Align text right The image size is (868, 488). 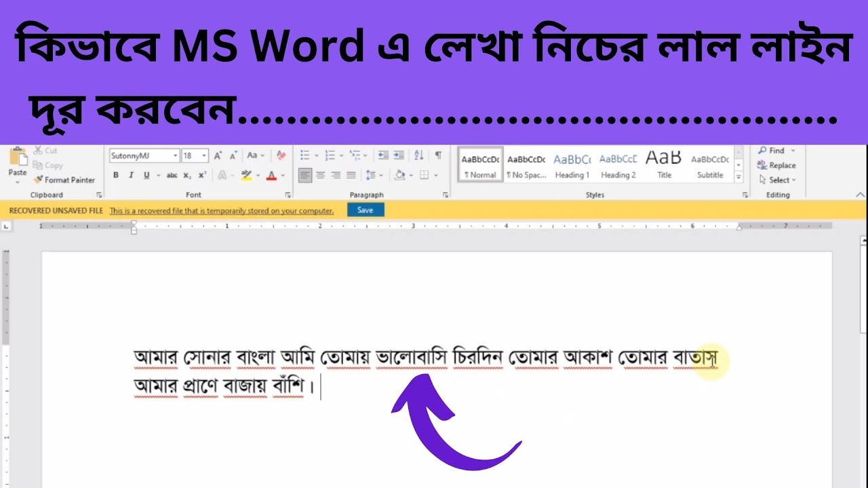click(336, 175)
